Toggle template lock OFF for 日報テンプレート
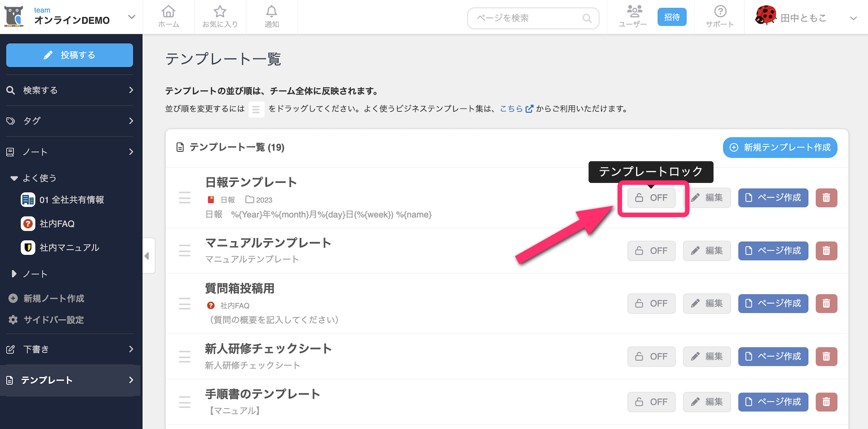This screenshot has width=868, height=429. 651,198
